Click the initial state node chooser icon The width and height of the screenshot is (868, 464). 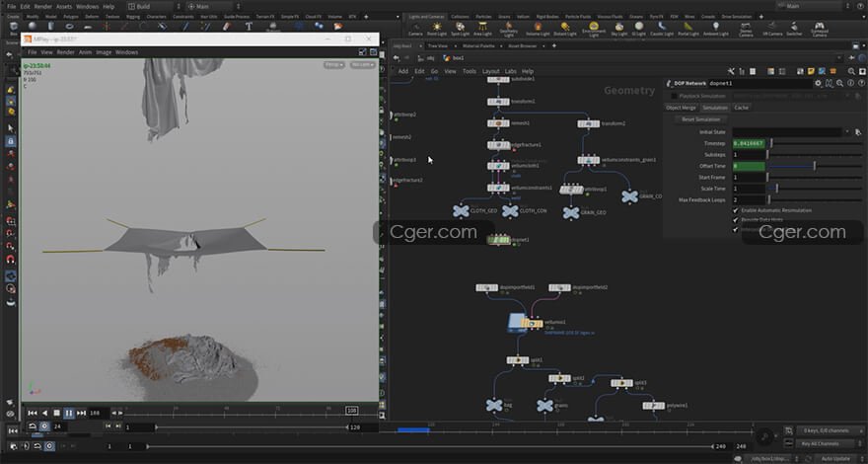858,132
